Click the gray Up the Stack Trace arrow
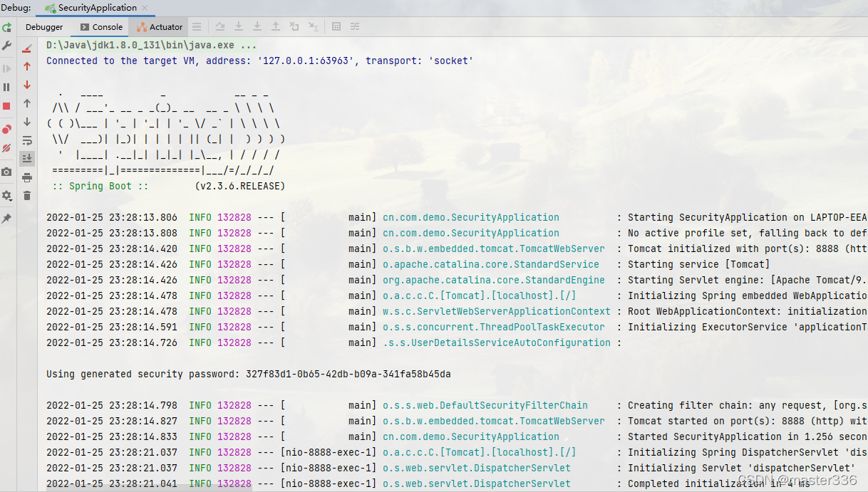Screen dimensions: 868x492 coord(27,103)
